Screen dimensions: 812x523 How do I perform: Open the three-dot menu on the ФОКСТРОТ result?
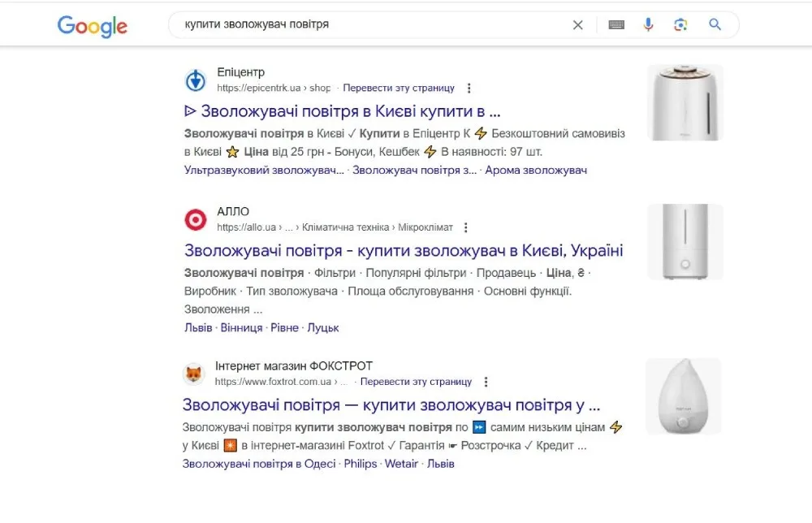[486, 381]
